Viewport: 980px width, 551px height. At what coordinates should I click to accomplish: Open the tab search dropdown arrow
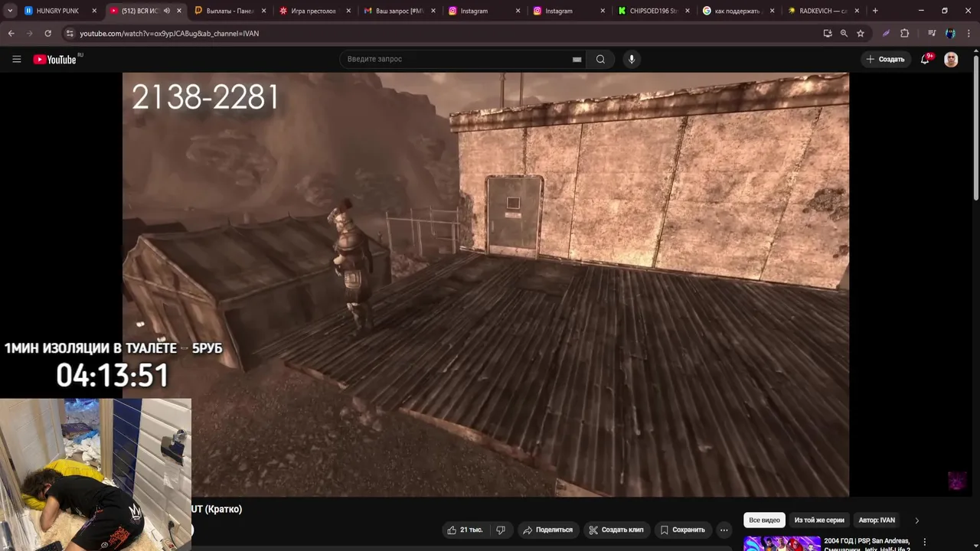pos(10,11)
